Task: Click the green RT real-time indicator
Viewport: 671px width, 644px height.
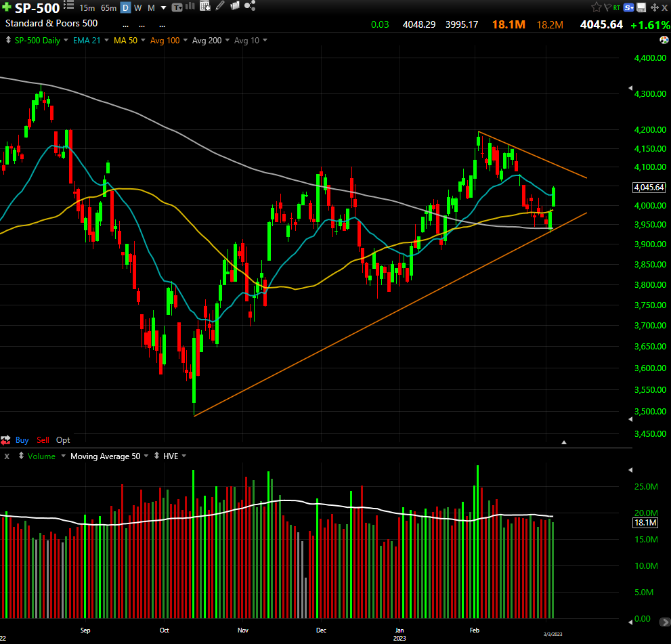Action: [617, 7]
